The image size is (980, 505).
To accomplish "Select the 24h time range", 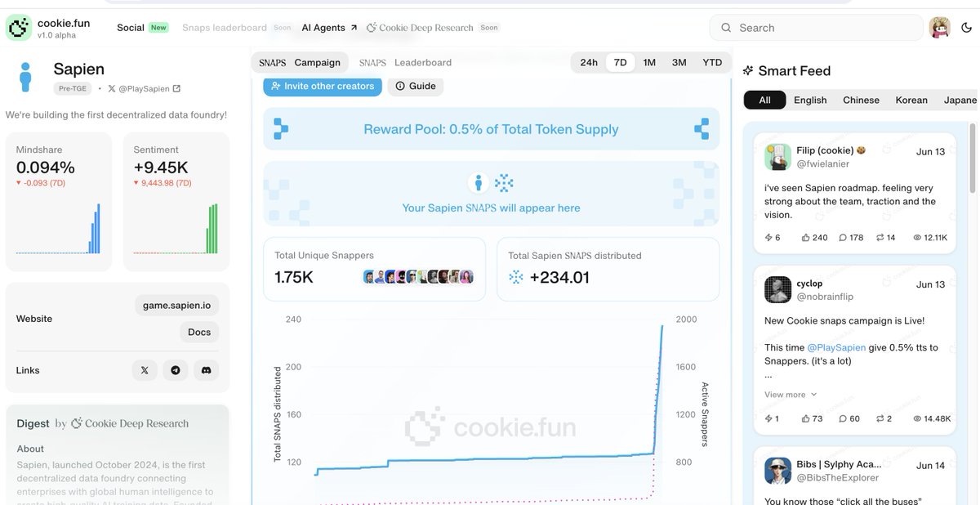I will point(589,62).
